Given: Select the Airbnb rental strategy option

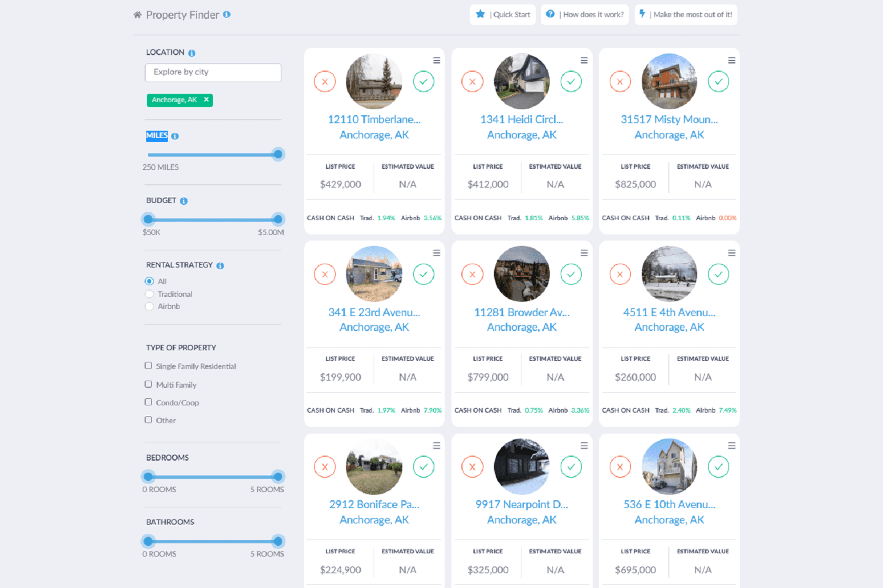Looking at the screenshot, I should (x=149, y=306).
